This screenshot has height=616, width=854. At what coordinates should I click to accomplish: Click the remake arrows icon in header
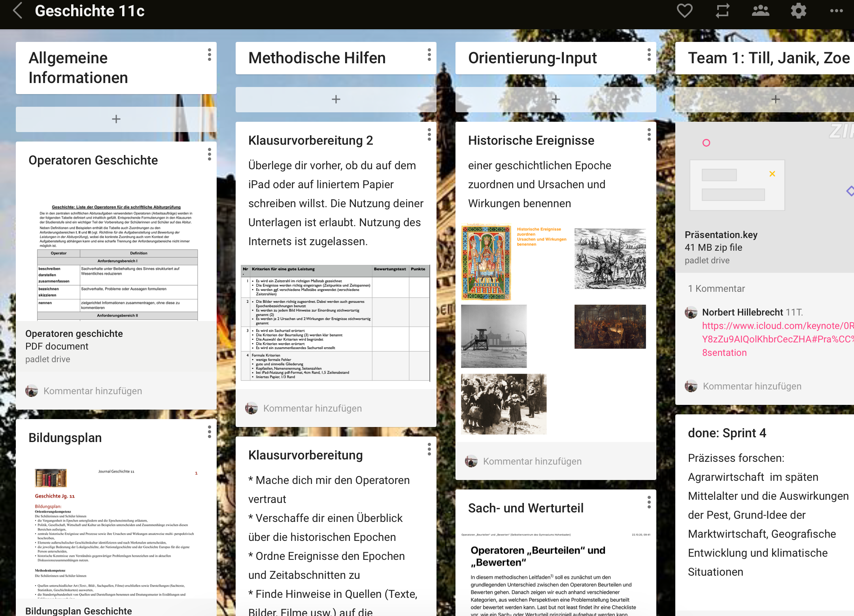coord(722,11)
